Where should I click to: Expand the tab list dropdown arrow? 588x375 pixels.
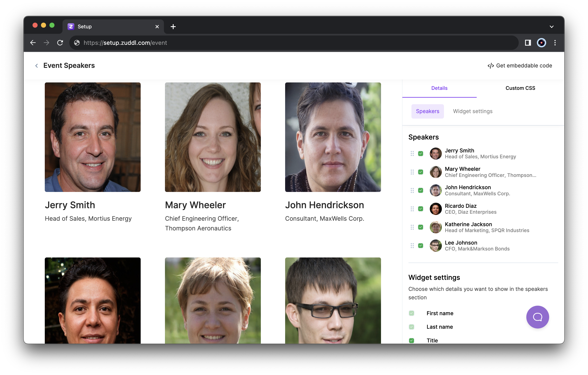(551, 27)
